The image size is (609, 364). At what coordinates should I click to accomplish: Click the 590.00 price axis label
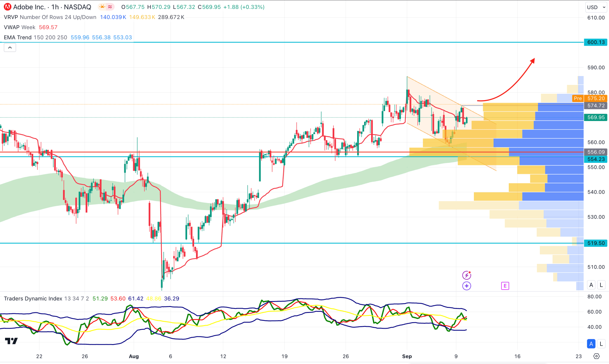596,67
